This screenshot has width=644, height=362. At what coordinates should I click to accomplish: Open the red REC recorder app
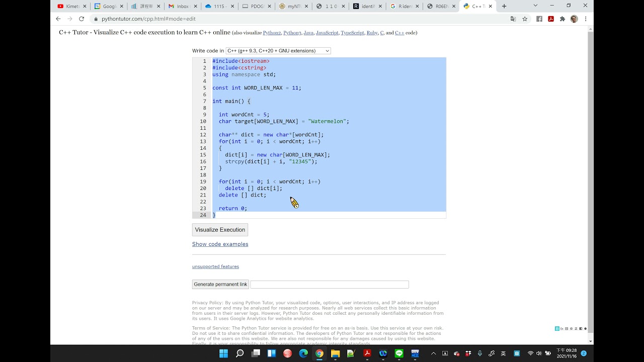(x=287, y=353)
